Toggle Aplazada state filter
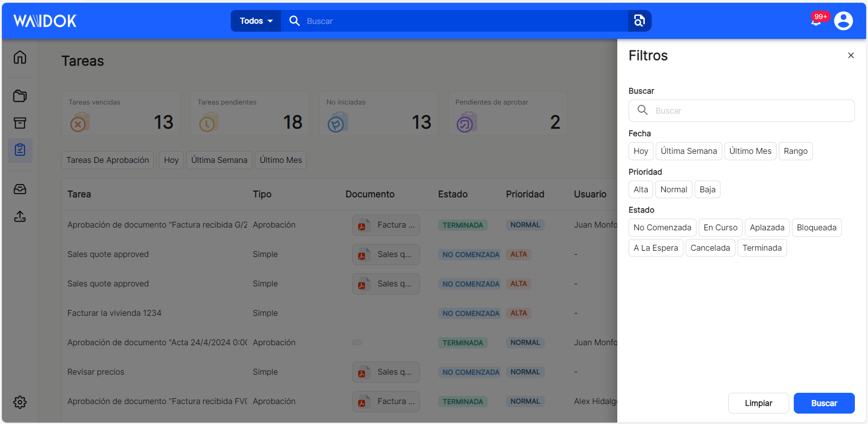This screenshot has height=424, width=868. coord(767,228)
